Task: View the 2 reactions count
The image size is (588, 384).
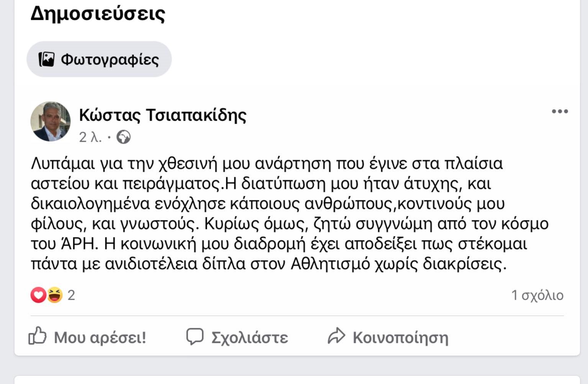Action: [71, 295]
